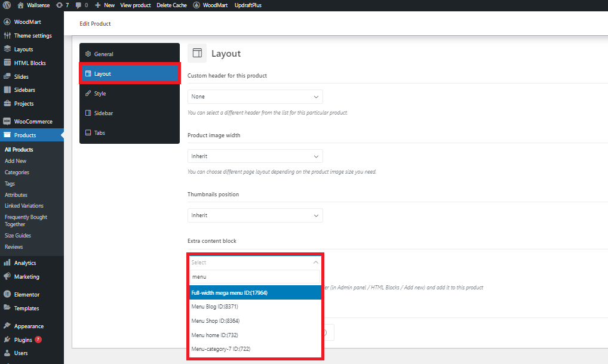Image resolution: width=608 pixels, height=364 pixels.
Task: Open the Layouts sidebar menu
Action: pos(32,49)
